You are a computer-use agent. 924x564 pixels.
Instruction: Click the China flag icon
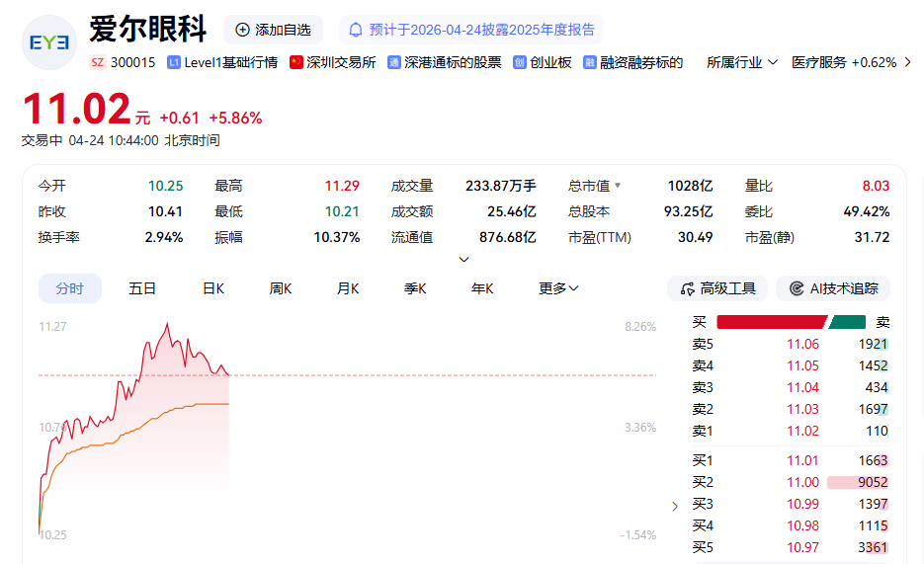[x=295, y=62]
